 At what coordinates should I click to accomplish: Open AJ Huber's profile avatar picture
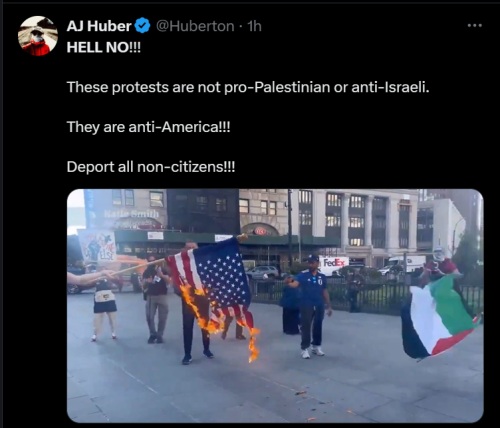tap(38, 36)
